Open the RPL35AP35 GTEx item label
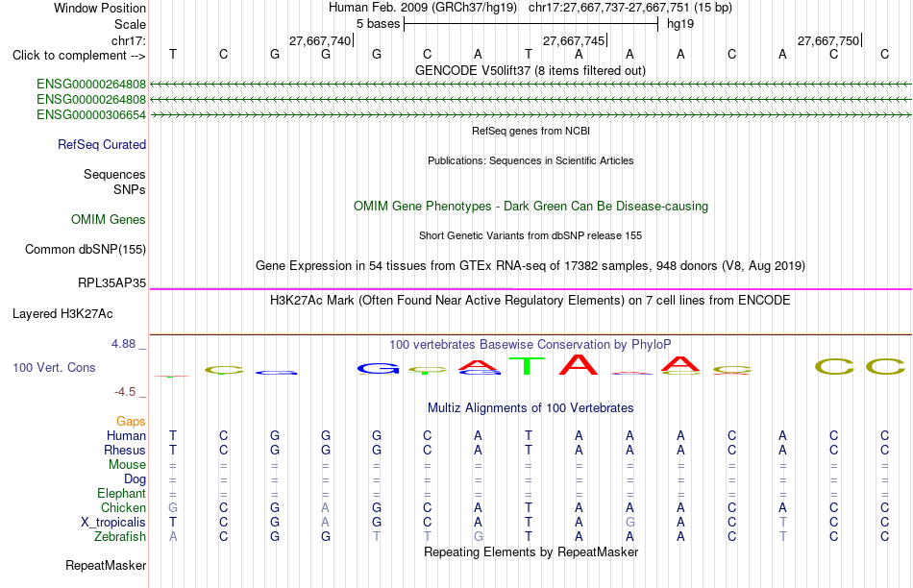This screenshot has height=588, width=913. (x=111, y=282)
